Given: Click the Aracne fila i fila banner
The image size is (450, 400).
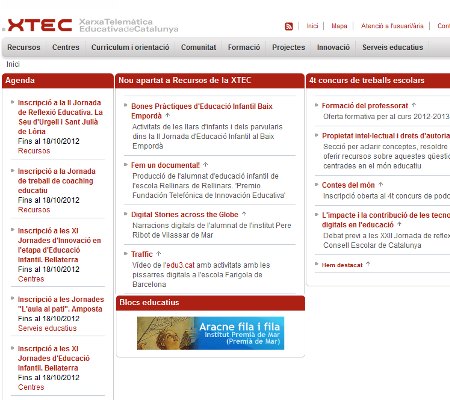Looking at the screenshot, I should pyautogui.click(x=210, y=333).
